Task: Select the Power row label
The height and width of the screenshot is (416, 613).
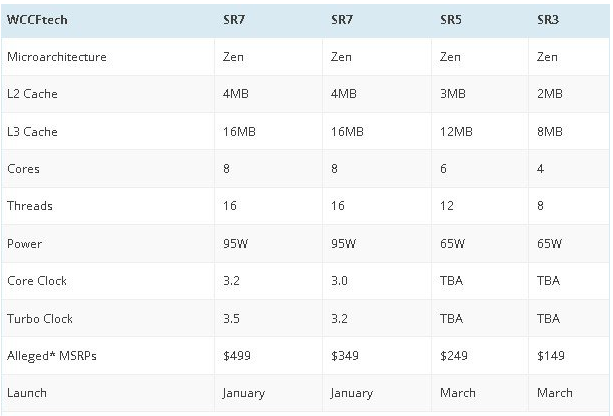Action: click(24, 243)
